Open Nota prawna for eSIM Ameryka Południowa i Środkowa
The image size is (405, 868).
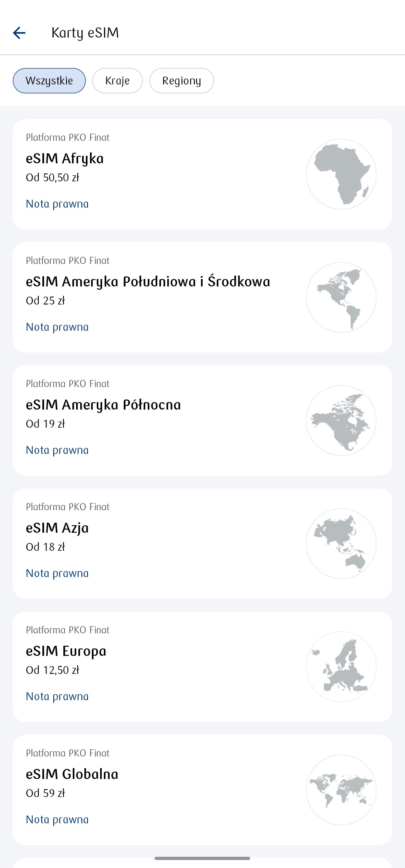(x=57, y=327)
